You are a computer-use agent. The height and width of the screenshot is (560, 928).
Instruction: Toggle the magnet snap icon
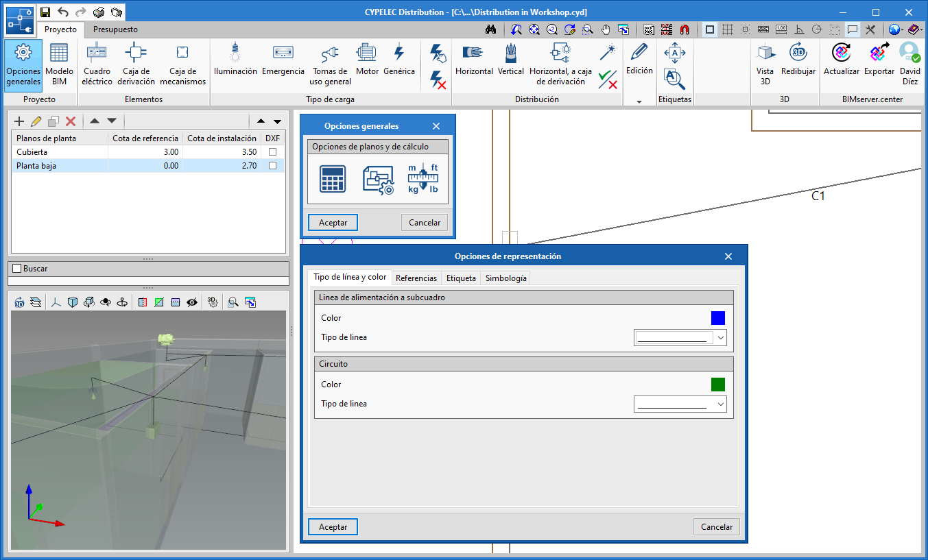[x=684, y=29]
